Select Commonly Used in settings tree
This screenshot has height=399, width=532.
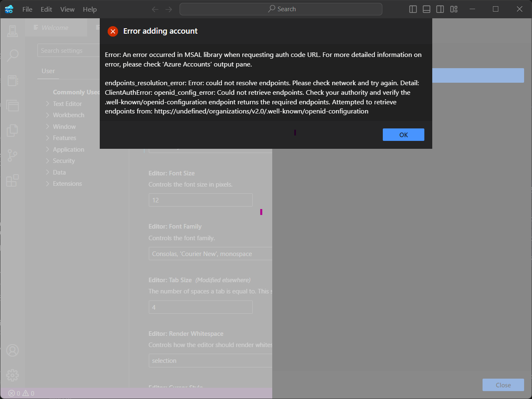click(76, 92)
